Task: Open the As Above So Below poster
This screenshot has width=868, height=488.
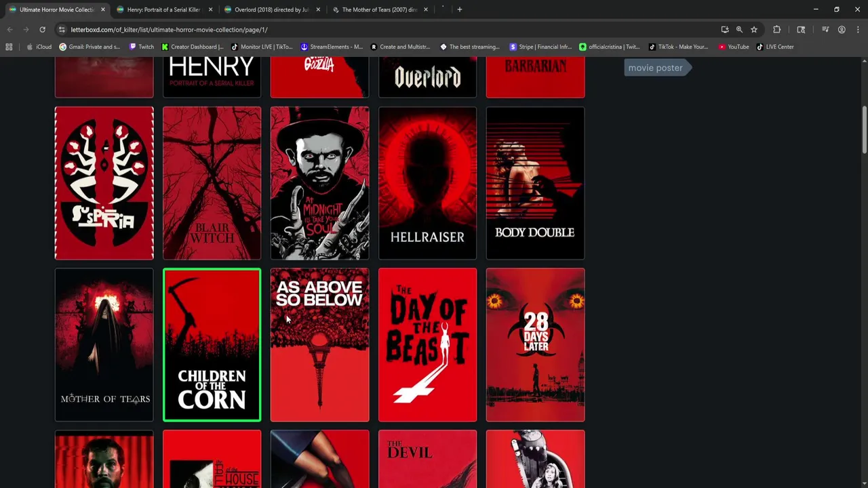Action: (x=320, y=345)
